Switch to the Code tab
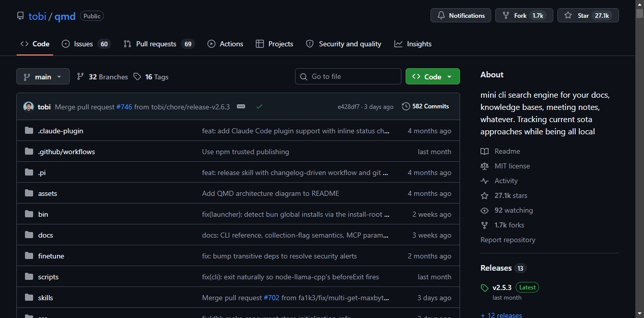The image size is (644, 318). click(35, 44)
